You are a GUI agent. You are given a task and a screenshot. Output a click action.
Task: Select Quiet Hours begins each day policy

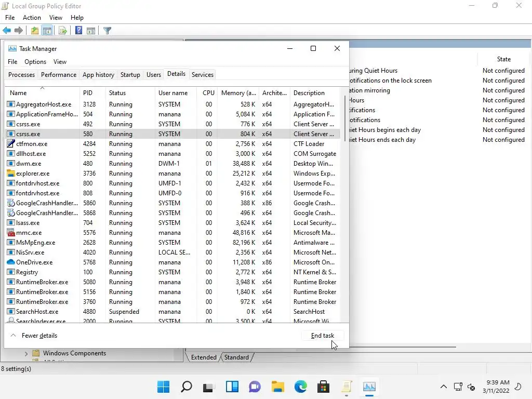[385, 130]
